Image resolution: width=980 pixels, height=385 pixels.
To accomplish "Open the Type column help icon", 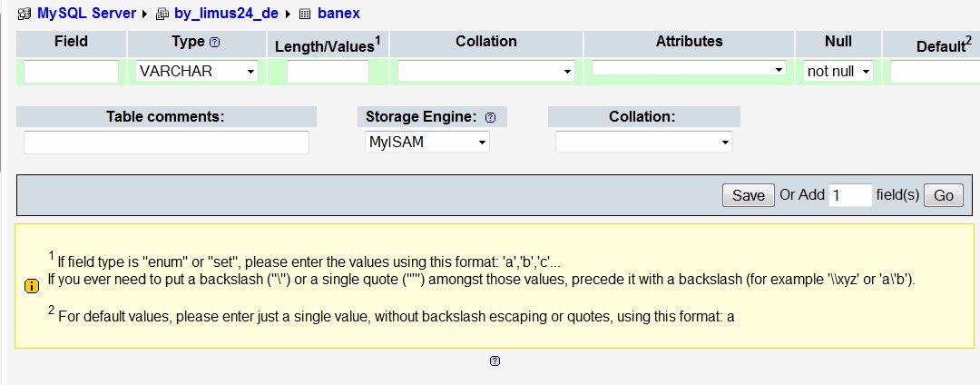I will (214, 43).
